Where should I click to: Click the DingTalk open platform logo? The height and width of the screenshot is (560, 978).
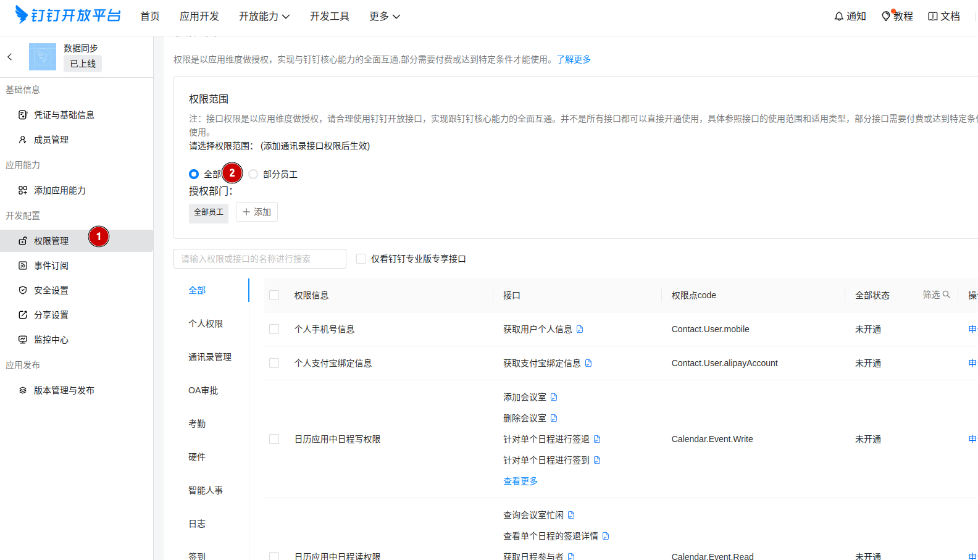68,15
